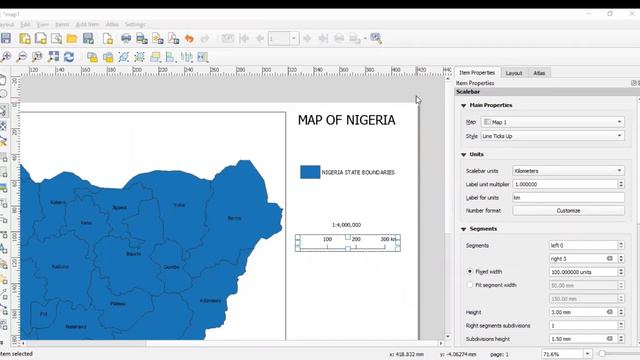Click the Fixed width units value field
640x360 pixels.
[x=583, y=272]
